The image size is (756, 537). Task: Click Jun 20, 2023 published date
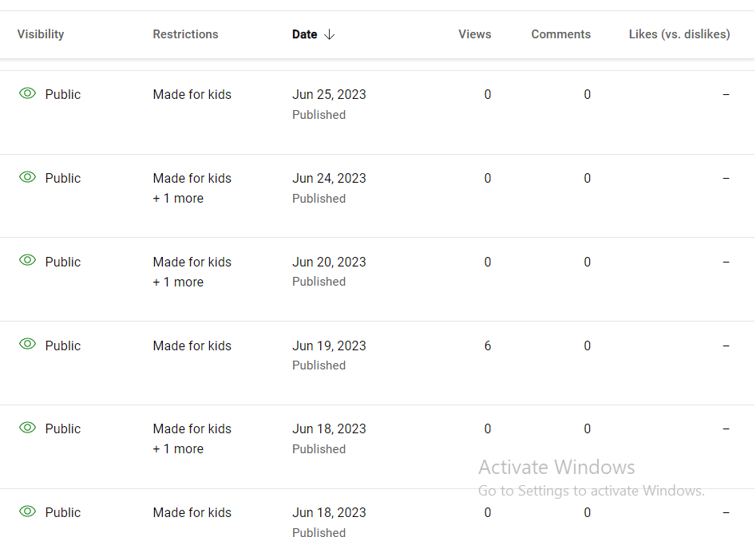[329, 262]
